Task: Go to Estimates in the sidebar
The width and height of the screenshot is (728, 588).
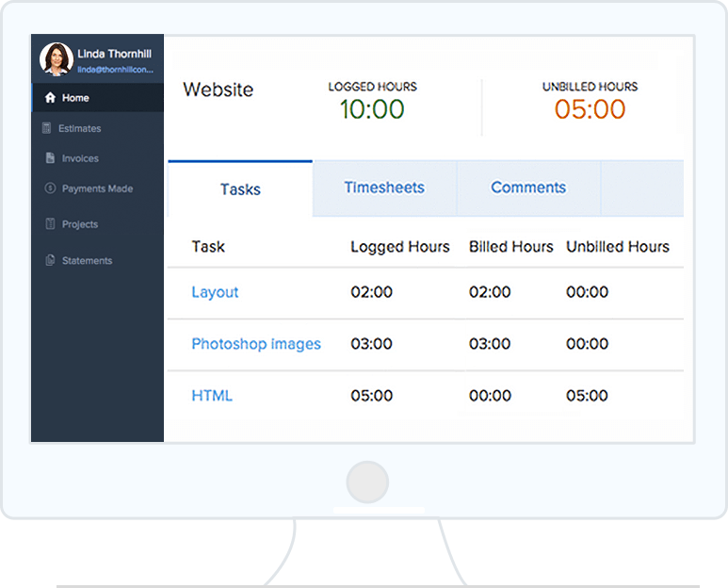Action: tap(79, 129)
